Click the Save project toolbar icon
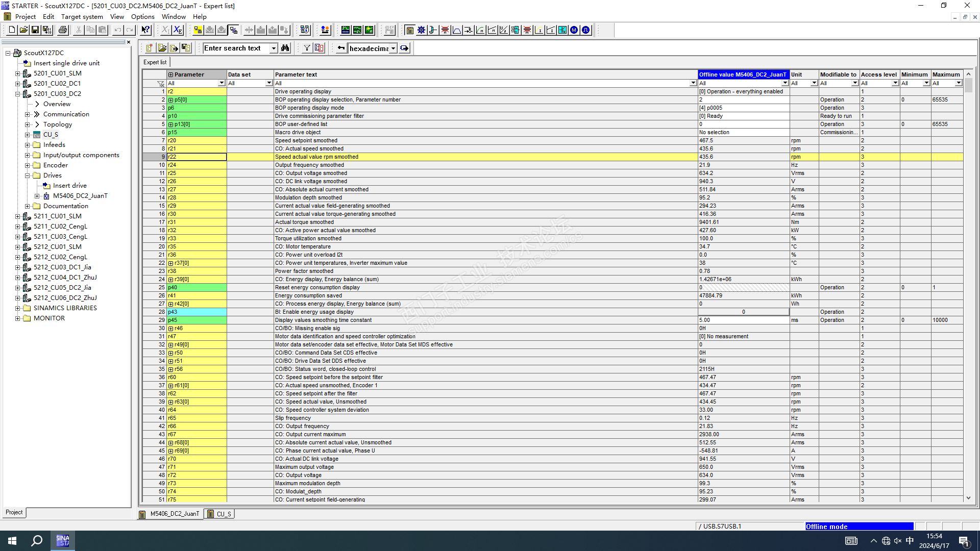 click(35, 30)
